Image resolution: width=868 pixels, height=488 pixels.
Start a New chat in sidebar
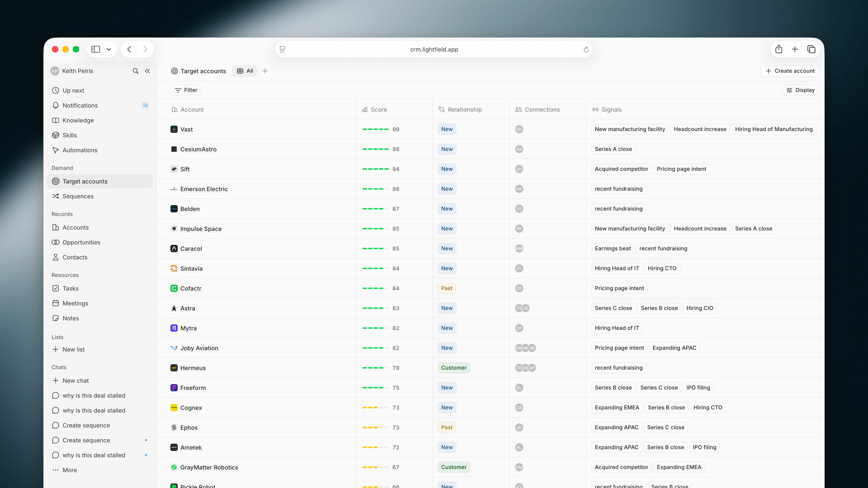(x=100, y=380)
